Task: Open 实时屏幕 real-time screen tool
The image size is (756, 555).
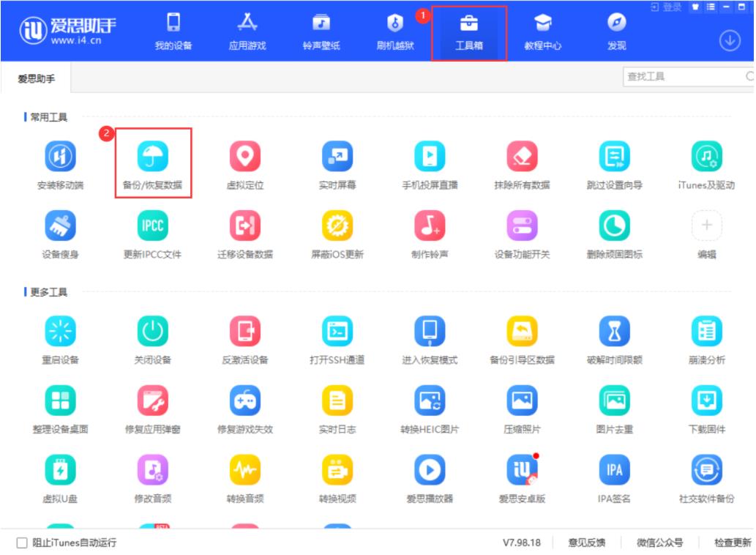Action: click(x=337, y=157)
